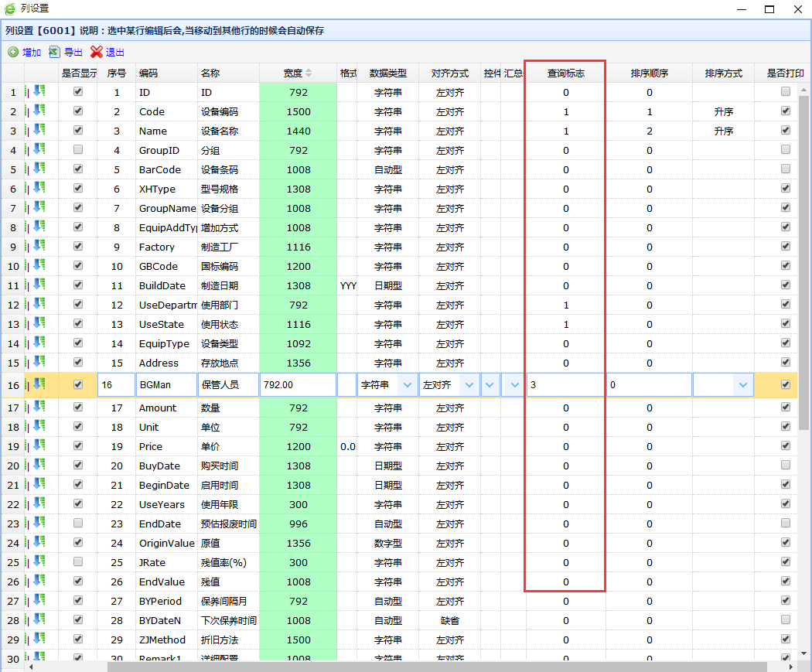Click the blue arrow icon in row 16
812x672 pixels.
39,384
